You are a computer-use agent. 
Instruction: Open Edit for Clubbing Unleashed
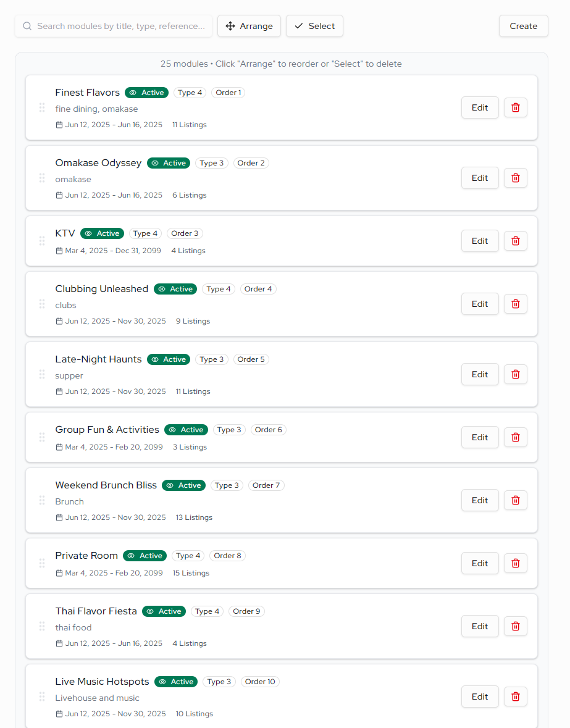[479, 304]
